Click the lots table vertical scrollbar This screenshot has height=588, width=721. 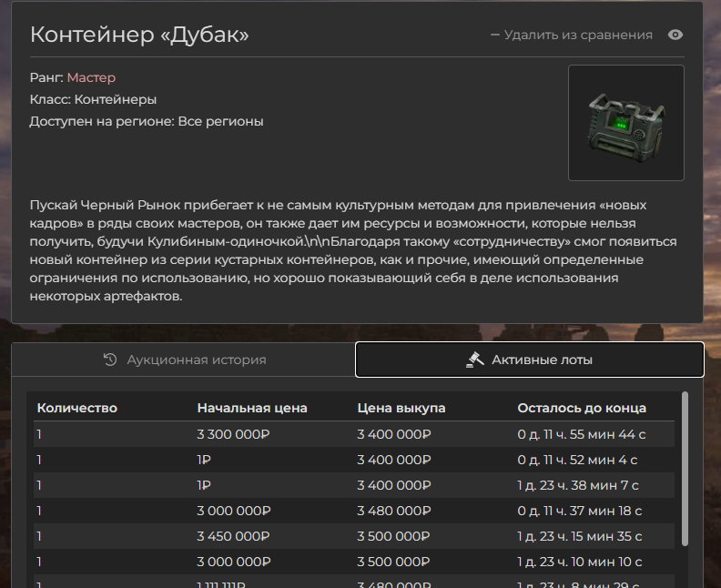click(685, 473)
